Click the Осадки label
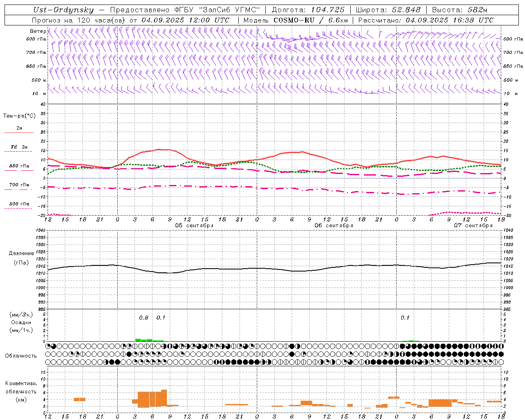This screenshot has height=420, width=525. pos(21,322)
